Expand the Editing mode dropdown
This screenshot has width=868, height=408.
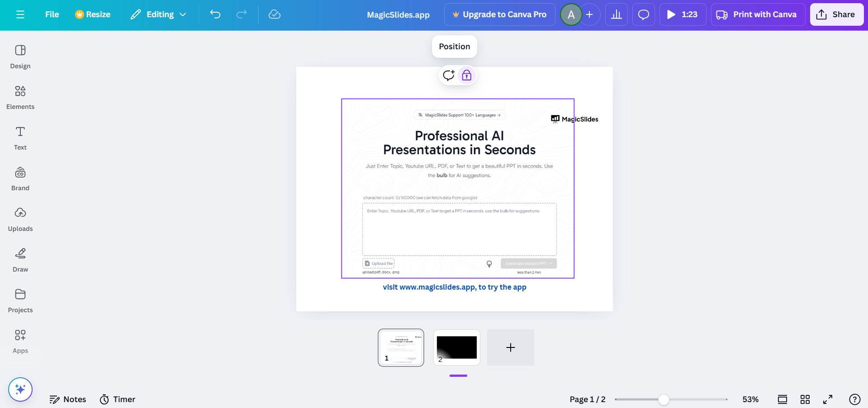click(158, 14)
